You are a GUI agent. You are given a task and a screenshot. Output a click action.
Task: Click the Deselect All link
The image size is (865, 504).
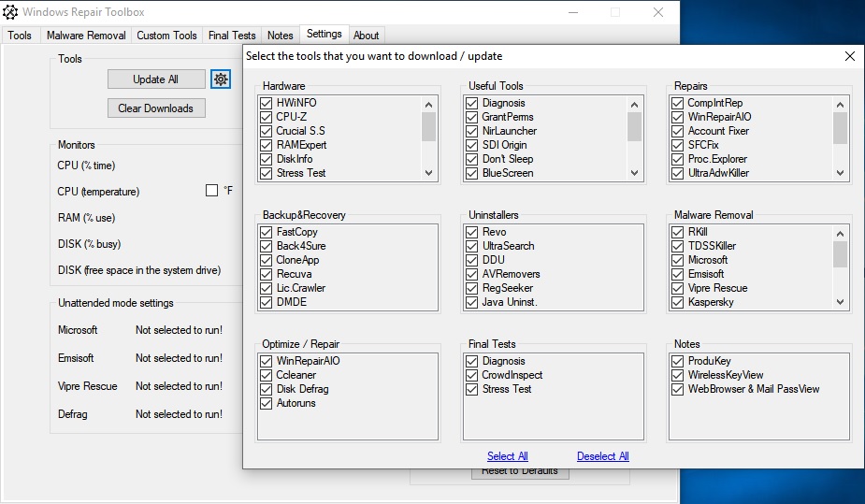[603, 456]
